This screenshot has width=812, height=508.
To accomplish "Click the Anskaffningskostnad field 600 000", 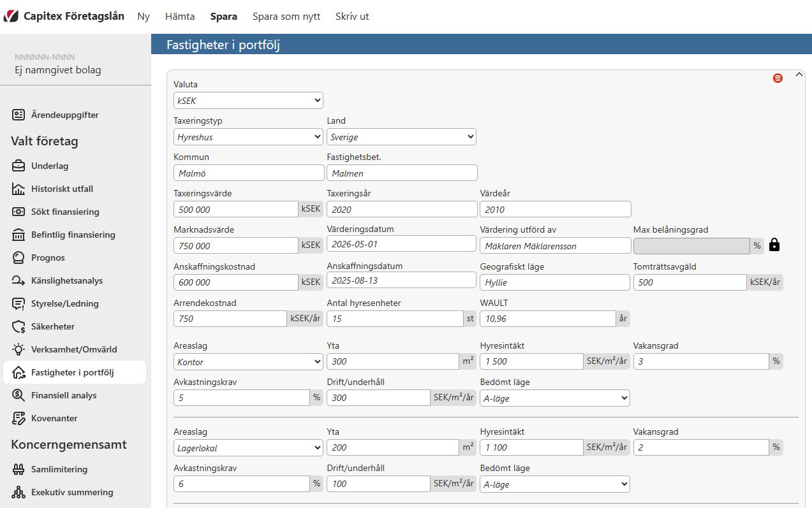I will [236, 282].
